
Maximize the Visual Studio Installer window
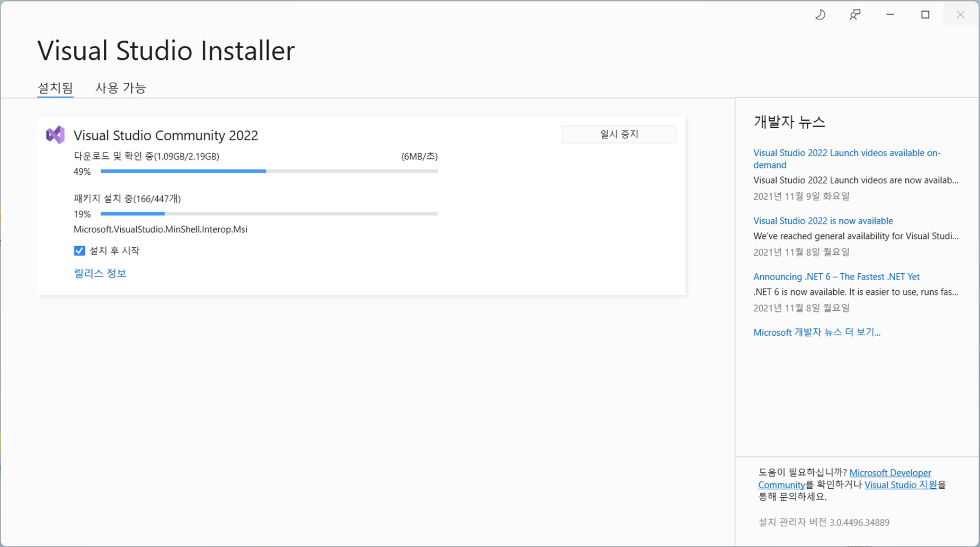[x=925, y=15]
